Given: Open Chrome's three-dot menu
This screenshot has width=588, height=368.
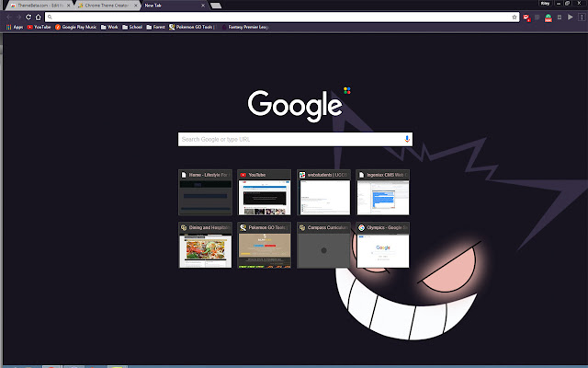Looking at the screenshot, I should pos(582,17).
